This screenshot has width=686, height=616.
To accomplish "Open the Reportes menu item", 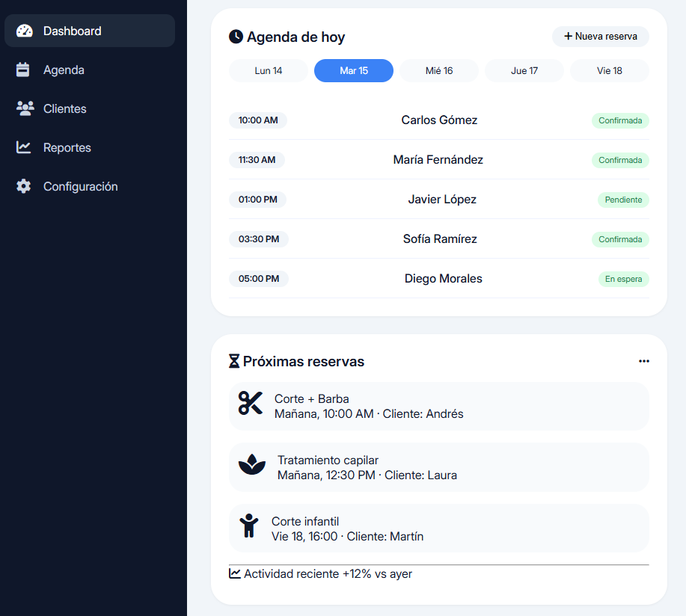I will coord(67,147).
